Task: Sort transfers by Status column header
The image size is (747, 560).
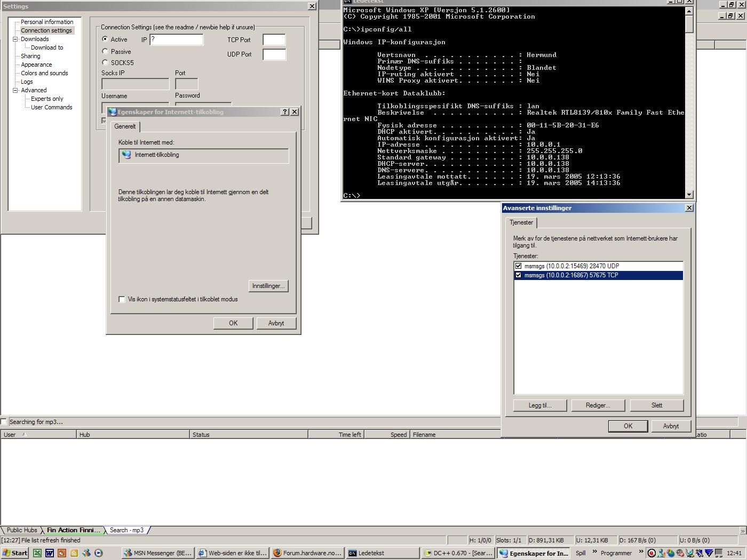Action: (249, 435)
